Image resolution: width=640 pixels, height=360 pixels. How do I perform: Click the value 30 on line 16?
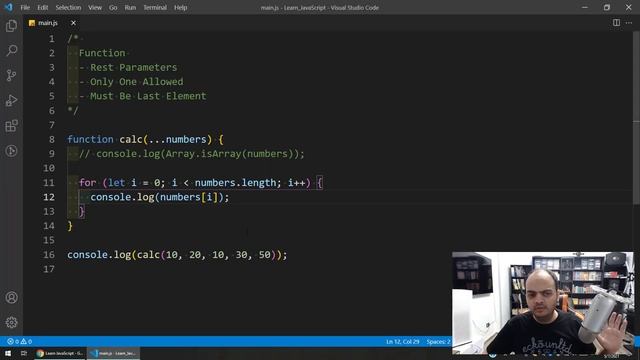pos(241,255)
